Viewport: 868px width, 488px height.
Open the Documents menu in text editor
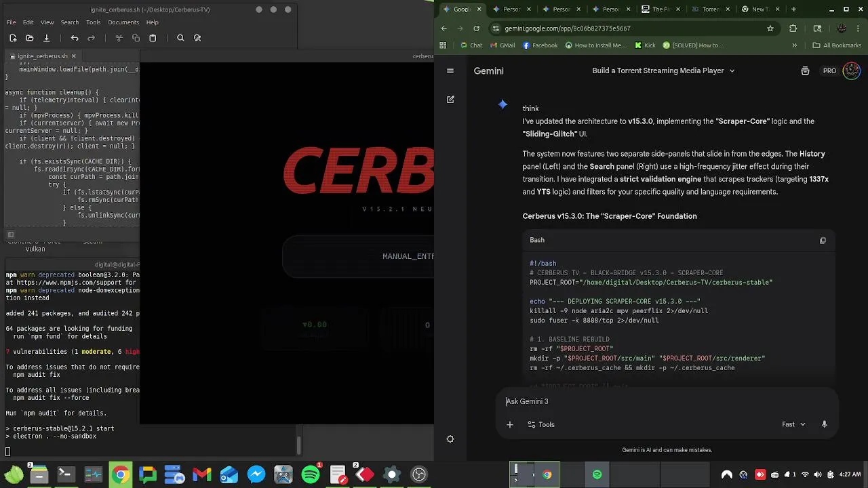point(123,22)
